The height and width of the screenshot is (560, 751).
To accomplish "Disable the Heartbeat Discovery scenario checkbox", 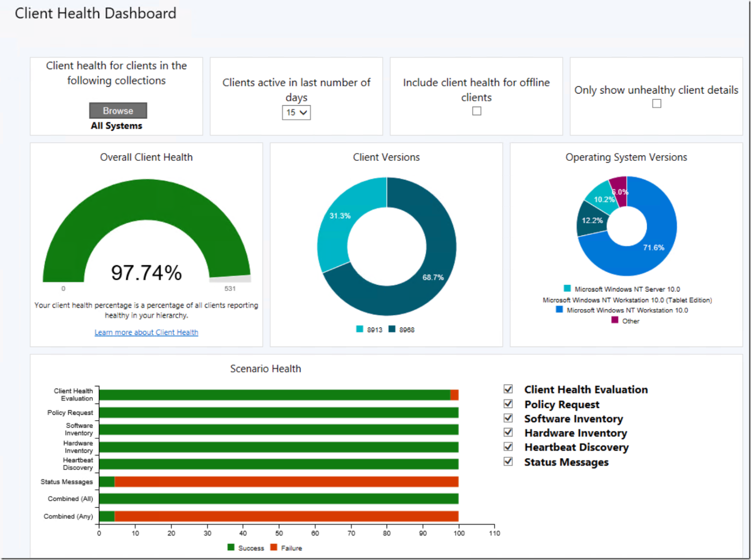I will click(x=508, y=446).
